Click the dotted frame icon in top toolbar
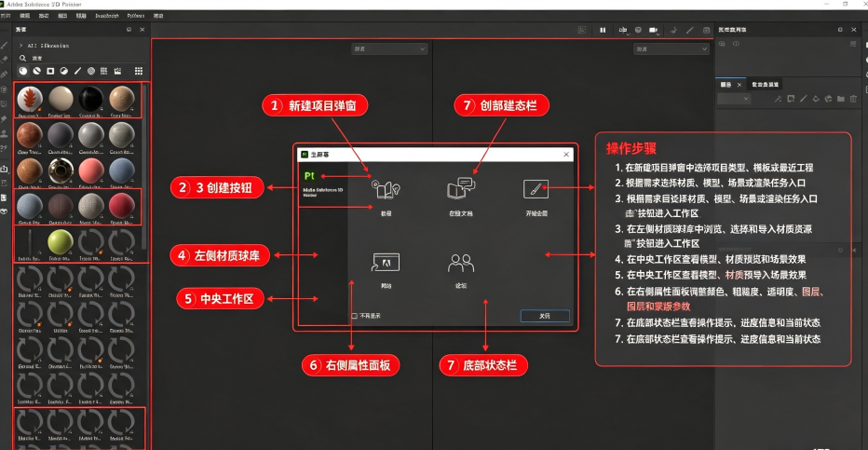Image resolution: width=868 pixels, height=450 pixels. coord(582,31)
